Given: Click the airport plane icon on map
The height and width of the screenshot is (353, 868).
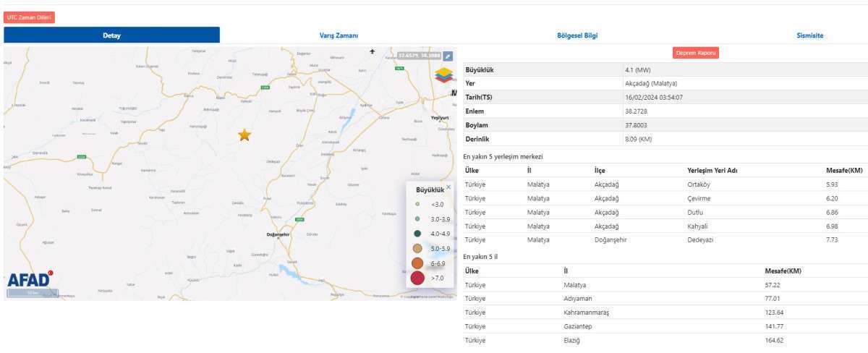Looking at the screenshot, I should (x=372, y=51).
